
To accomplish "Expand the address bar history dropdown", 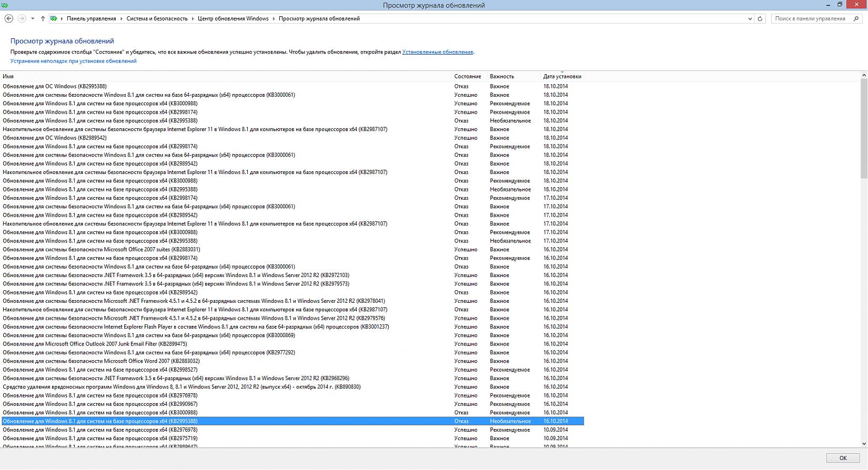I will pyautogui.click(x=750, y=18).
